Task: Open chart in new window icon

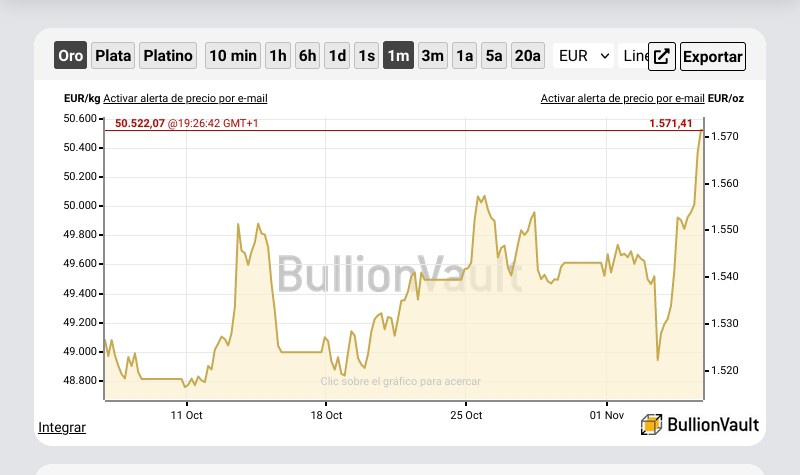Action: coord(662,56)
